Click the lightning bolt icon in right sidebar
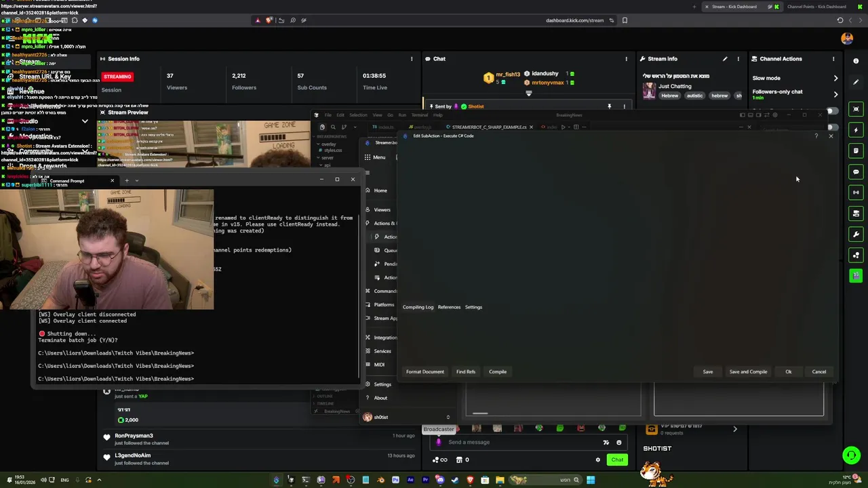Image resolution: width=868 pixels, height=488 pixels. click(856, 129)
